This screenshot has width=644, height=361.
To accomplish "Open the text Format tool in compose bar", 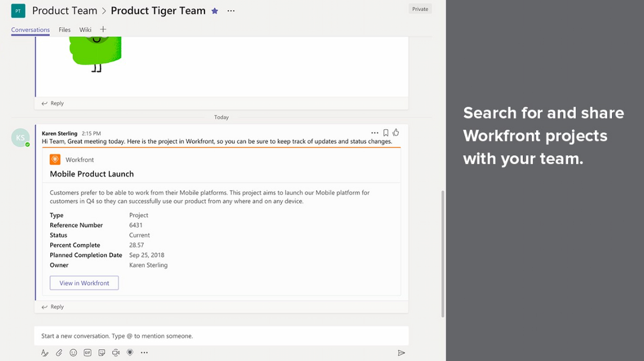I will (44, 353).
